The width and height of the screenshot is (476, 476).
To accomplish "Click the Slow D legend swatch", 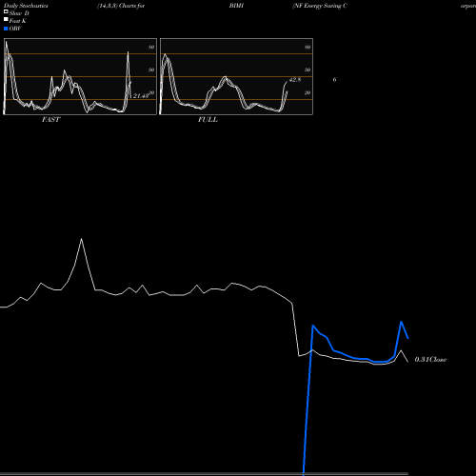I will [x=6, y=11].
